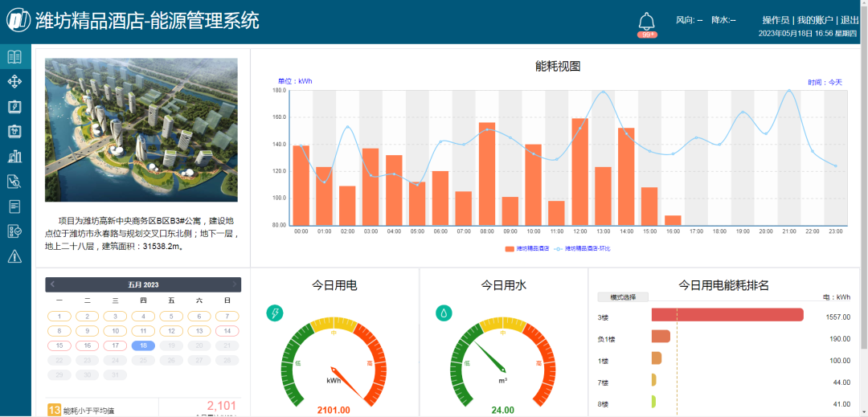The image size is (868, 417).
Task: Open the checklist settings sidebar icon
Action: point(14,231)
